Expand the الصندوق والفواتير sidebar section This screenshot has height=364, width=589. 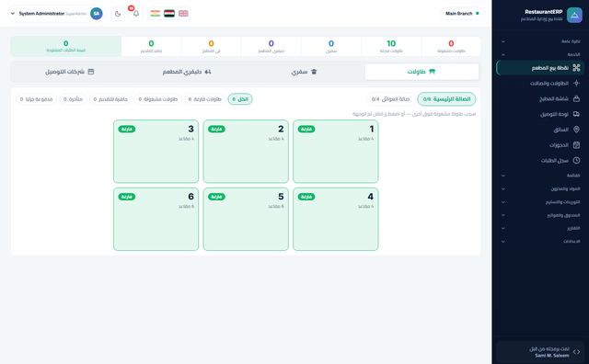click(x=541, y=215)
